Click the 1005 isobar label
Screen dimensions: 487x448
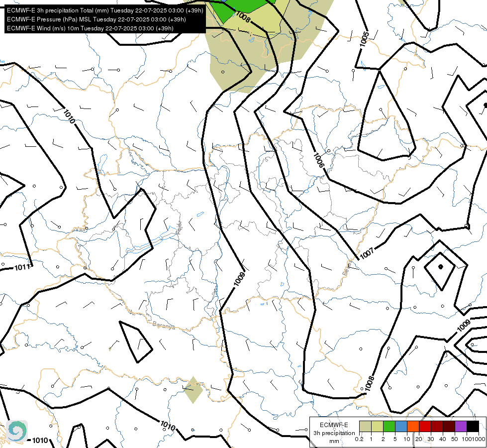364,39
